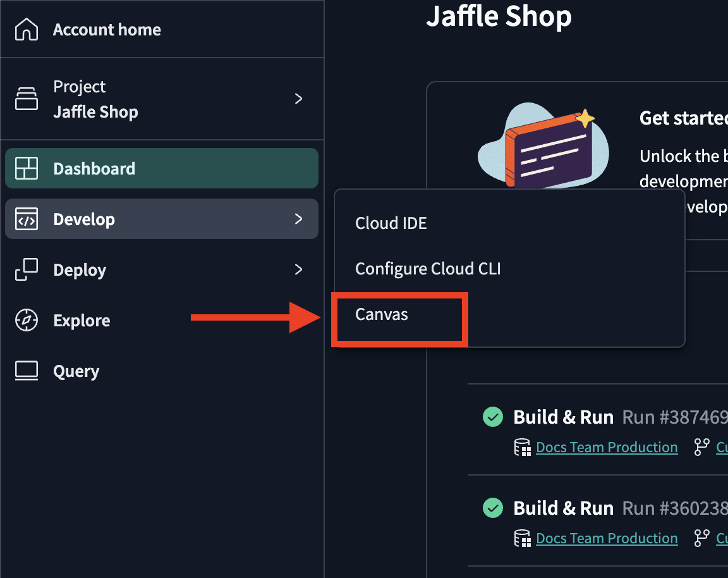Click the Develop code icon
Viewport: 728px width, 578px height.
coord(26,219)
